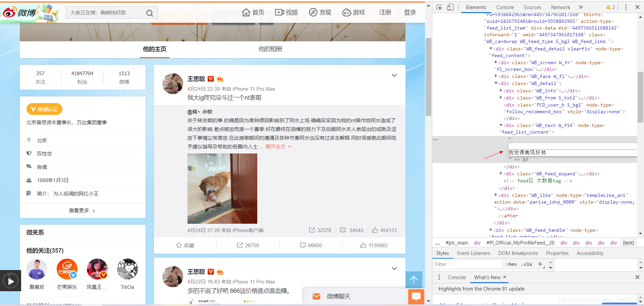Click 登录 login link
Image resolution: width=644 pixels, height=306 pixels.
410,12
